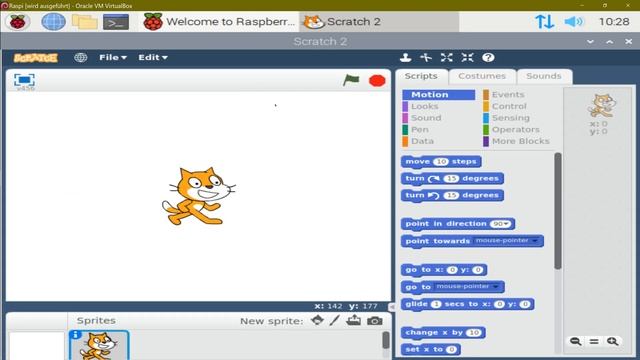Select the Duplicate stamp tool
640x360 pixels.
pyautogui.click(x=405, y=58)
